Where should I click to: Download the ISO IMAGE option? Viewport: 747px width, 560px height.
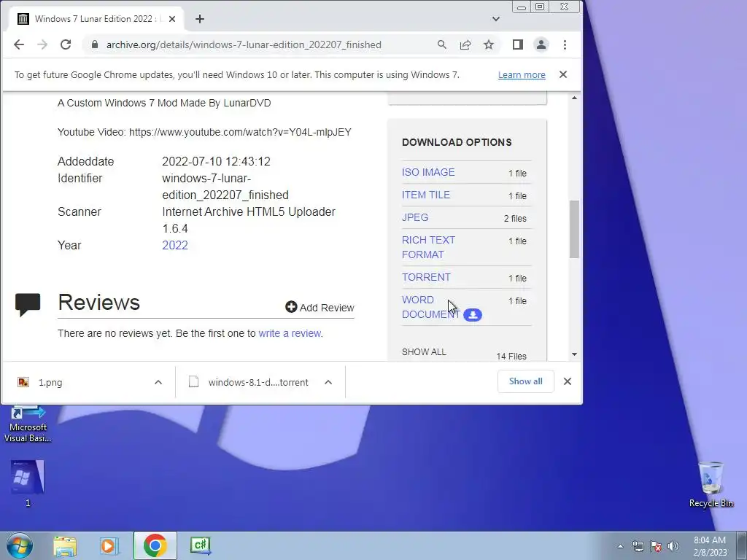coord(428,172)
